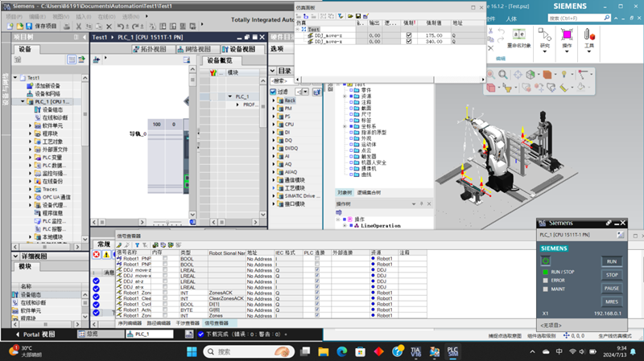The image size is (644, 361).
Task: Expand the program blocks node in project tree
Action: click(x=30, y=133)
